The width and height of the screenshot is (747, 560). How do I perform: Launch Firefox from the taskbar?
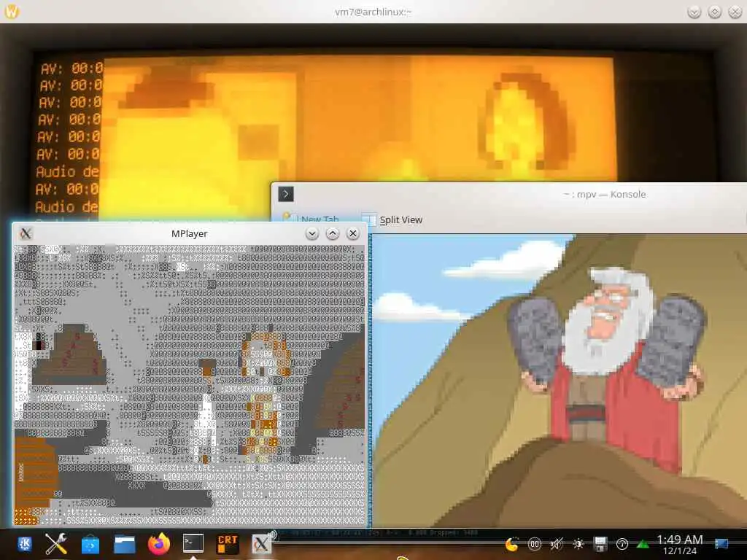pos(159,544)
